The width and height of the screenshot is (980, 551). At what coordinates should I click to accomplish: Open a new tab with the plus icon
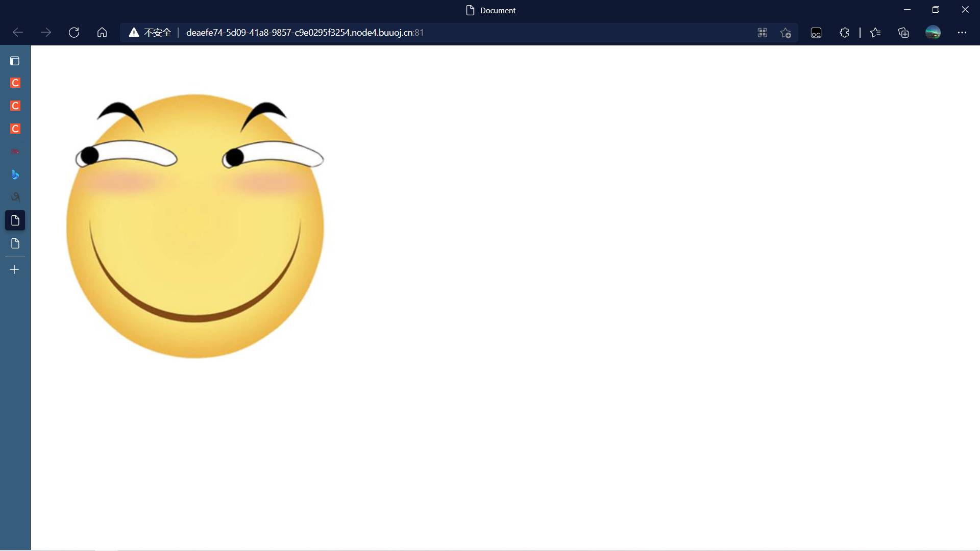point(15,269)
